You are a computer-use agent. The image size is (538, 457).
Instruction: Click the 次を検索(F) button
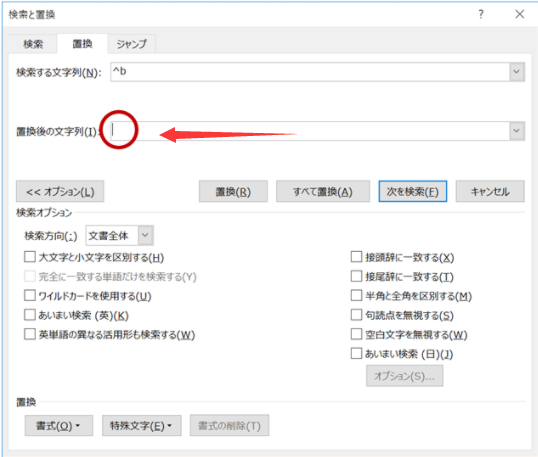click(x=413, y=191)
